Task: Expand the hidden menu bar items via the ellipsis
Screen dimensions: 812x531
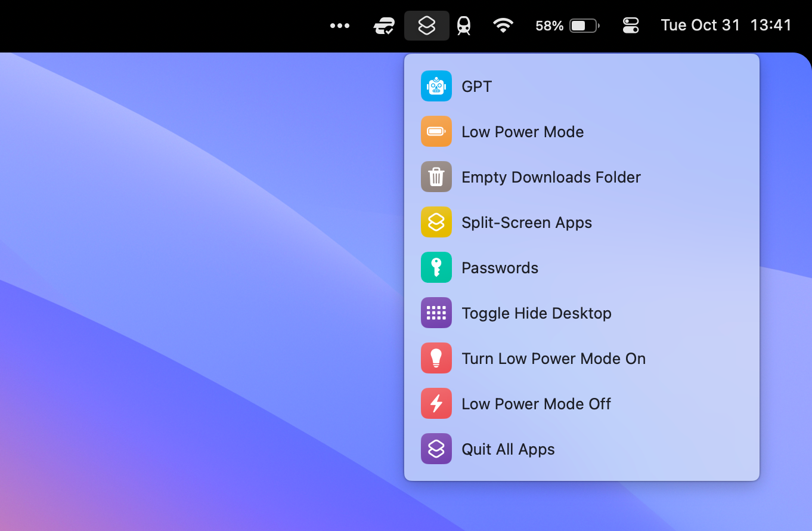Action: [339, 25]
